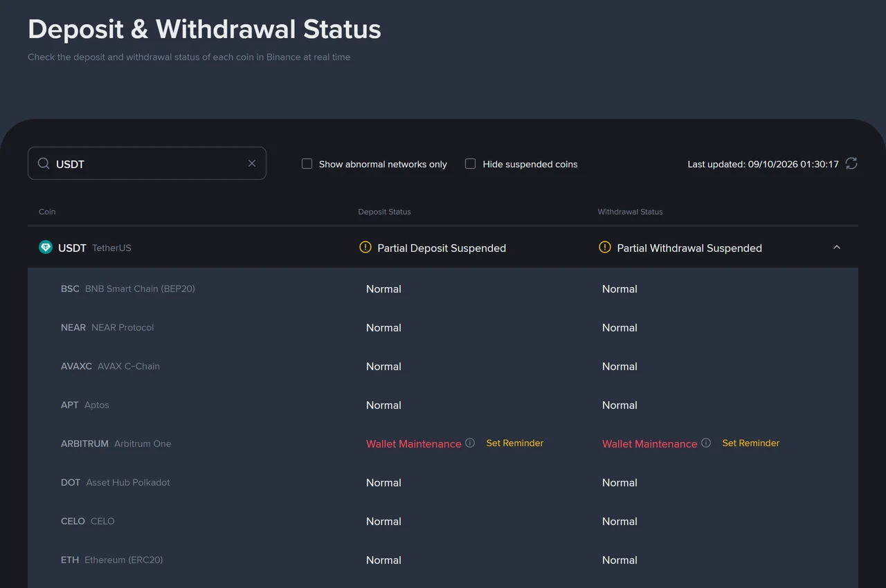Click deposit Wallet Maintenance status for Arbitrum
Image resolution: width=886 pixels, height=588 pixels.
pyautogui.click(x=413, y=443)
